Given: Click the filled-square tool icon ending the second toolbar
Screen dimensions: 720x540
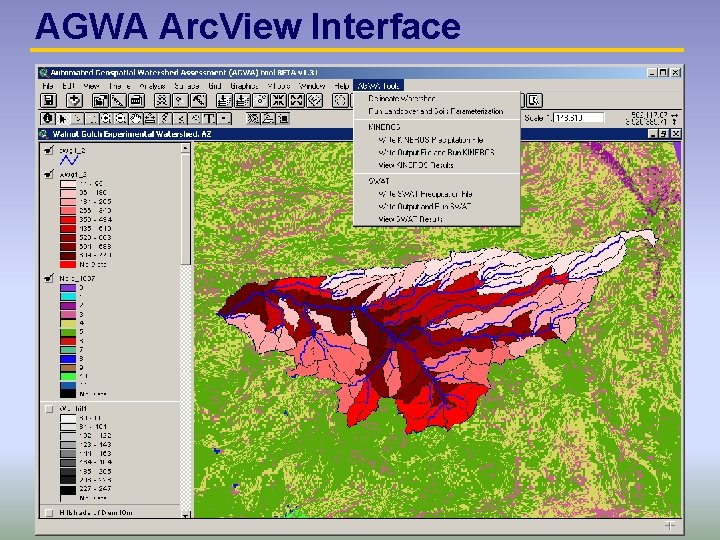Looking at the screenshot, I should pyautogui.click(x=283, y=119).
